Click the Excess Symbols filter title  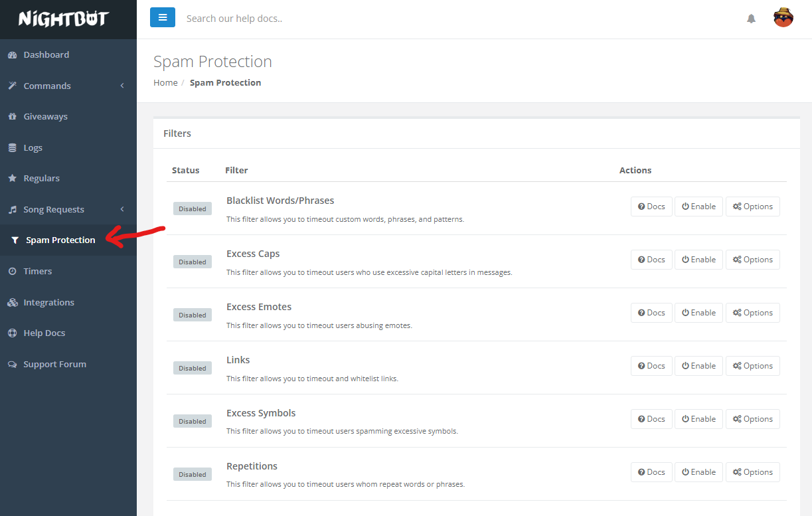coord(261,413)
